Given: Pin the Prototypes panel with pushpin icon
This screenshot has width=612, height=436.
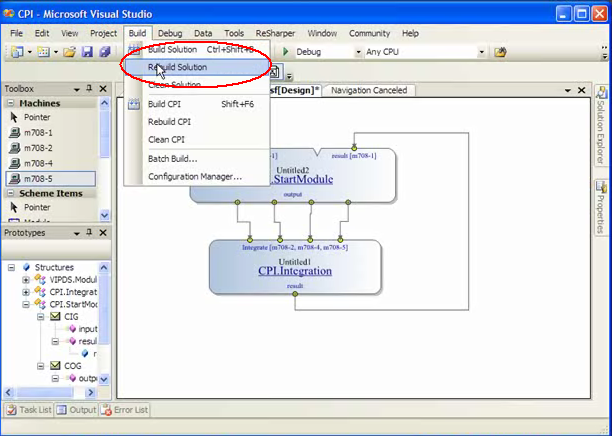Looking at the screenshot, I should coord(89,233).
